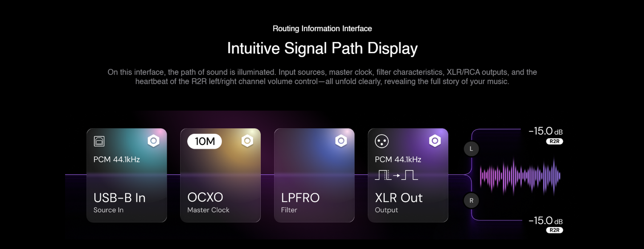Click the USB-B port icon
Viewport: 644px width, 249px height.
pyautogui.click(x=99, y=141)
